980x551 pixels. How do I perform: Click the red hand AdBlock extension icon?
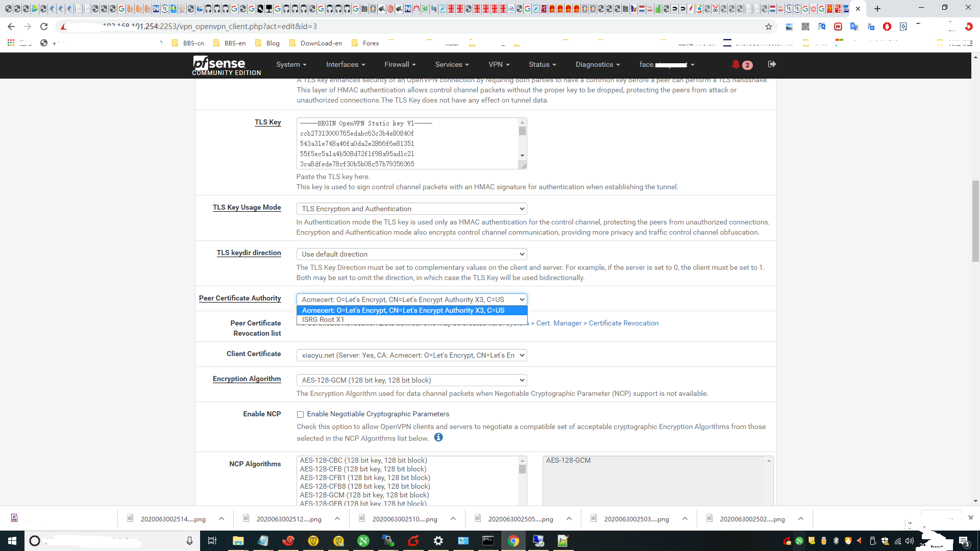pos(887,27)
